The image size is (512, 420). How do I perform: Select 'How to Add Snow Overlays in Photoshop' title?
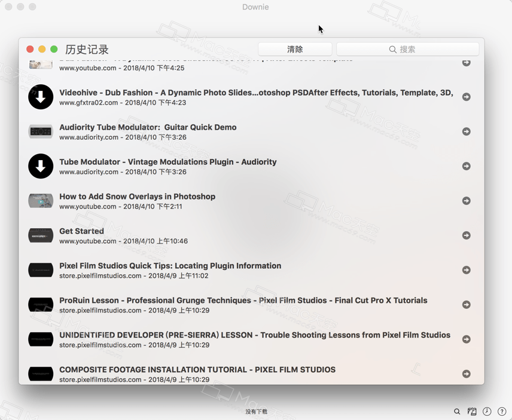(137, 197)
